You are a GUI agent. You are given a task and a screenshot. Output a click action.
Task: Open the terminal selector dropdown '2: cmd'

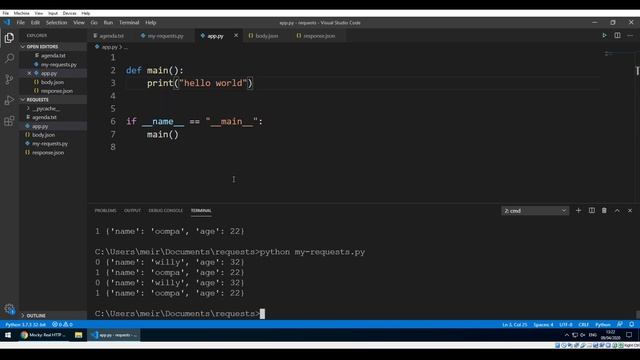tap(535, 211)
